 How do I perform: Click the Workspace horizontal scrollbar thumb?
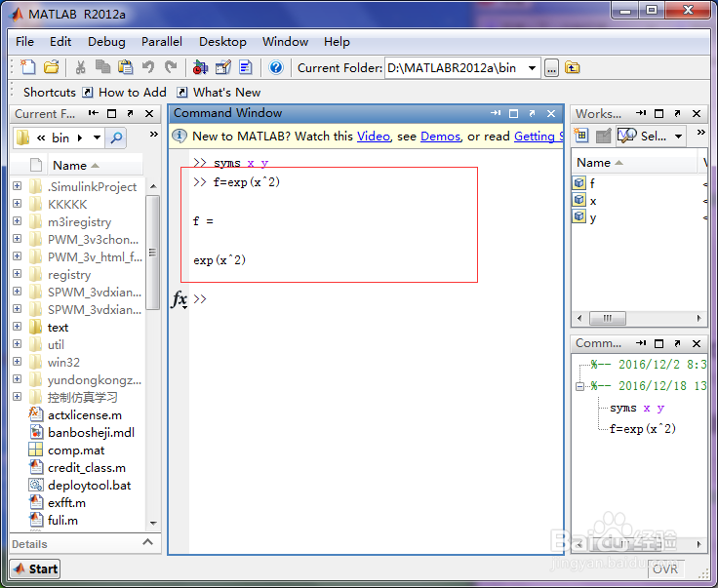point(607,318)
